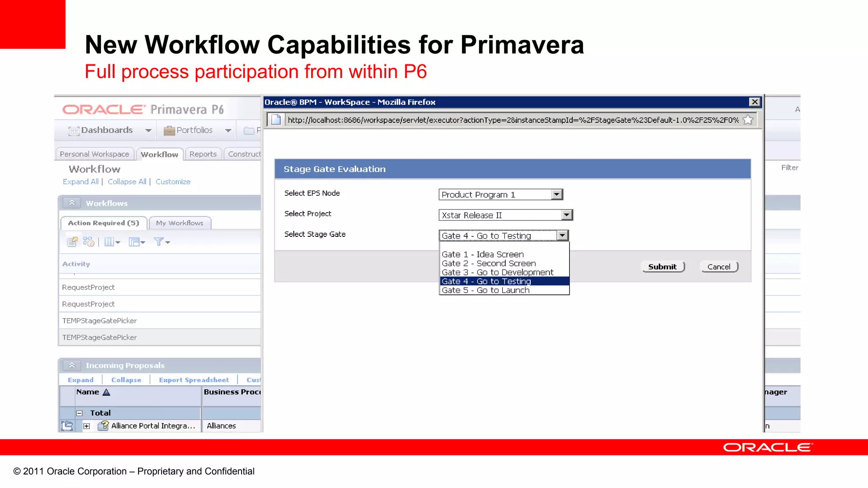This screenshot has height=488, width=868.
Task: Click the Customize link under Workflow
Action: [173, 181]
